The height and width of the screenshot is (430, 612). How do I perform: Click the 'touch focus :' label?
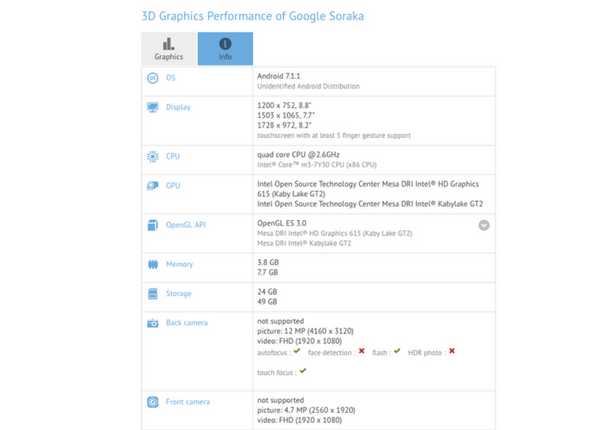[x=277, y=373]
